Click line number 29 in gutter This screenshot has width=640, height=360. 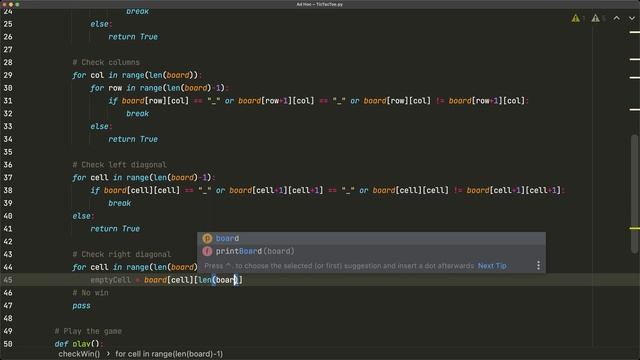[x=8, y=75]
